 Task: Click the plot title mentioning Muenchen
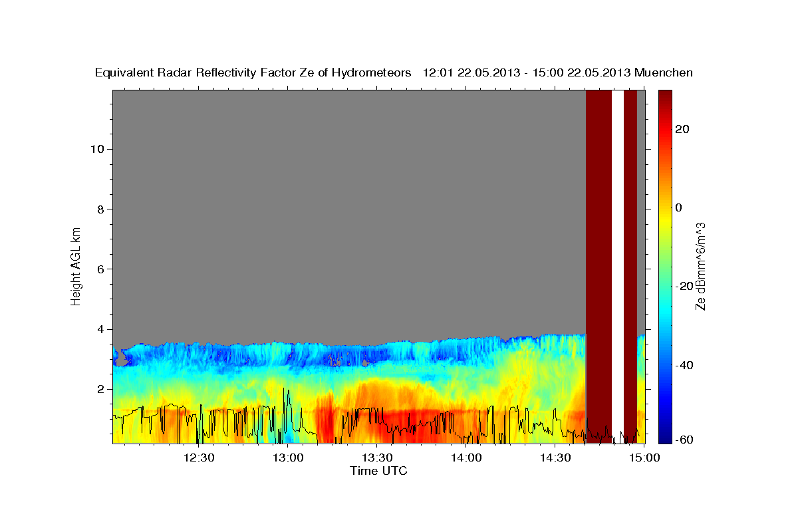394,72
